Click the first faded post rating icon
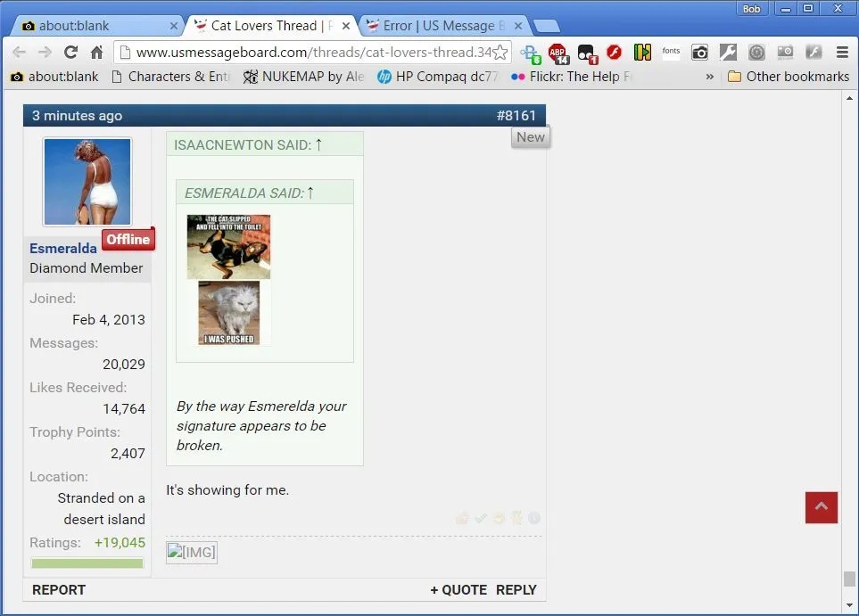Image resolution: width=859 pixels, height=616 pixels. click(x=462, y=518)
